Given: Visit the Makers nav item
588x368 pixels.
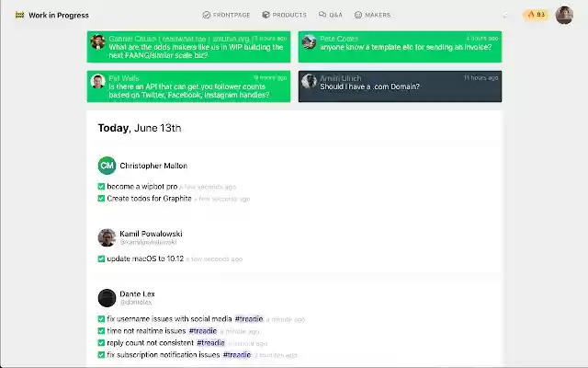Looking at the screenshot, I should click(372, 15).
